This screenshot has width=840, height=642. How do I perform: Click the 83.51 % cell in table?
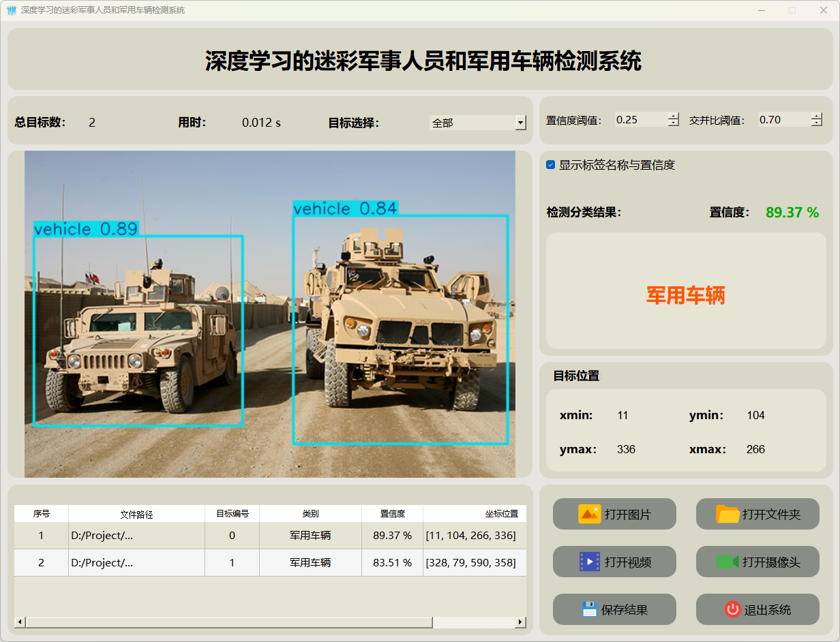click(x=393, y=563)
